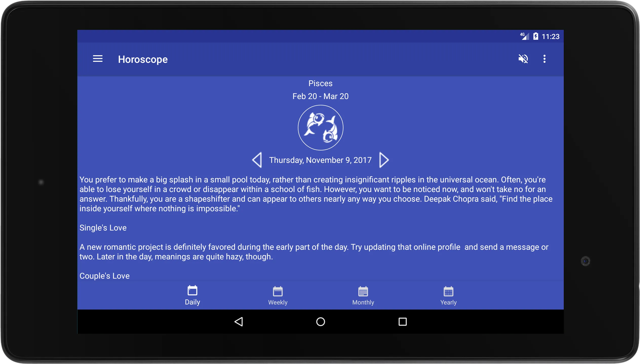Toggle to Couple's Love section
Screen dimensions: 640x364
point(104,276)
